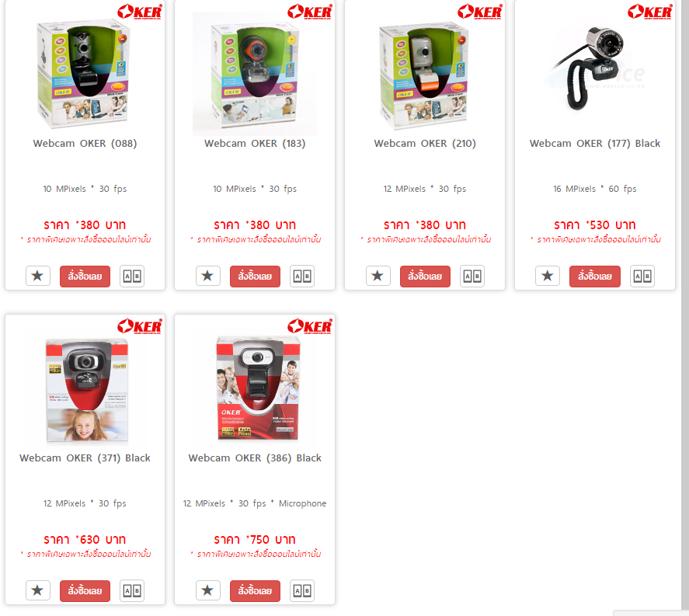Open compare for Webcam OKER (210)

472,276
